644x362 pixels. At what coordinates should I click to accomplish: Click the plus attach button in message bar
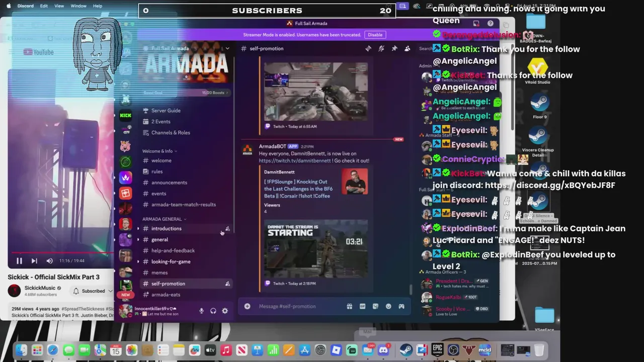tap(247, 306)
